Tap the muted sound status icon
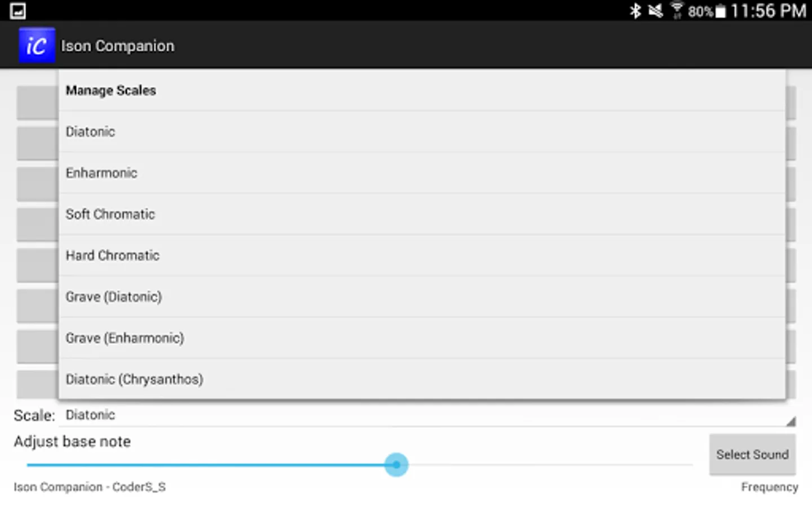Viewport: 812px width, 508px height. pos(655,11)
